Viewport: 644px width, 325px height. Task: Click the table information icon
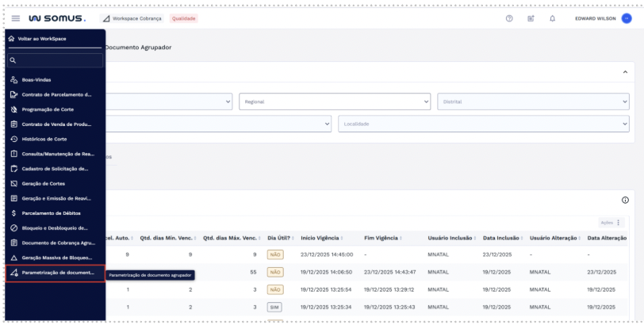tap(625, 201)
